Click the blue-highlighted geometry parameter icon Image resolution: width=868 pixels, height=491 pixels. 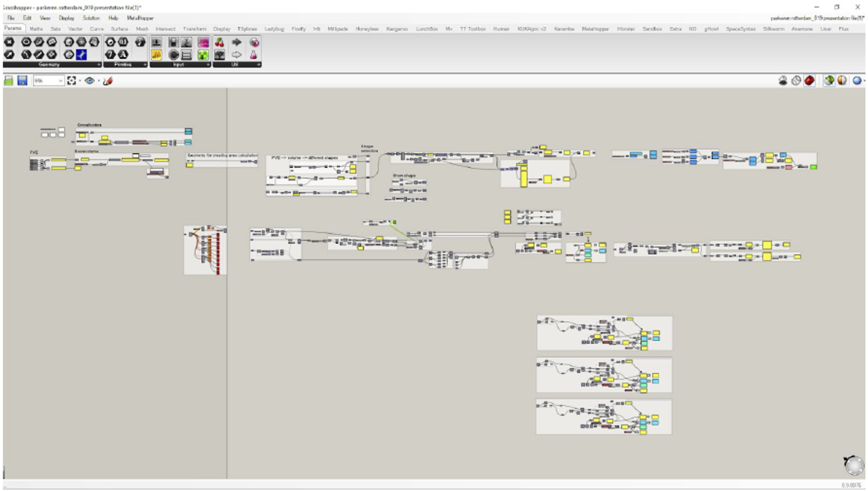coord(81,55)
